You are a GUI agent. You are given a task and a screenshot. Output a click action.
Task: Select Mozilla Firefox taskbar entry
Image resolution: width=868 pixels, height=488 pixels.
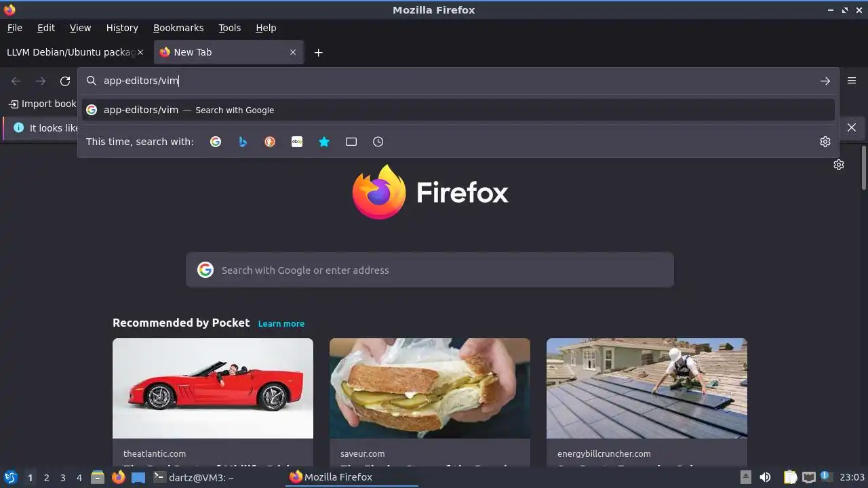click(351, 477)
